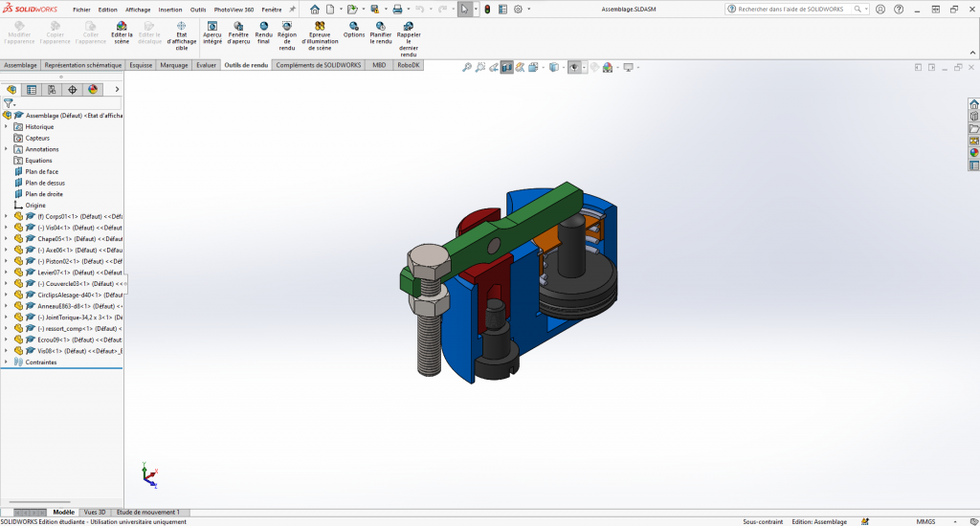Select the Région de rendu tool
This screenshot has height=526, width=980.
point(287,26)
